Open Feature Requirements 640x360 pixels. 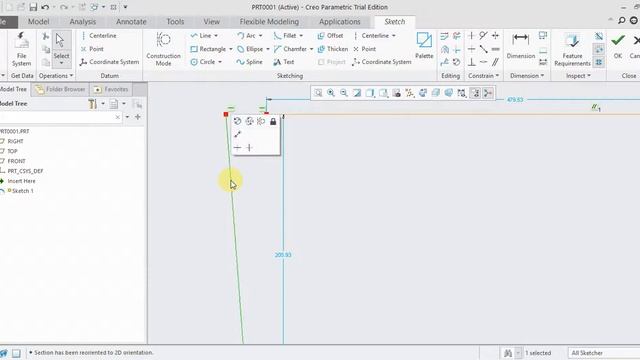point(572,50)
